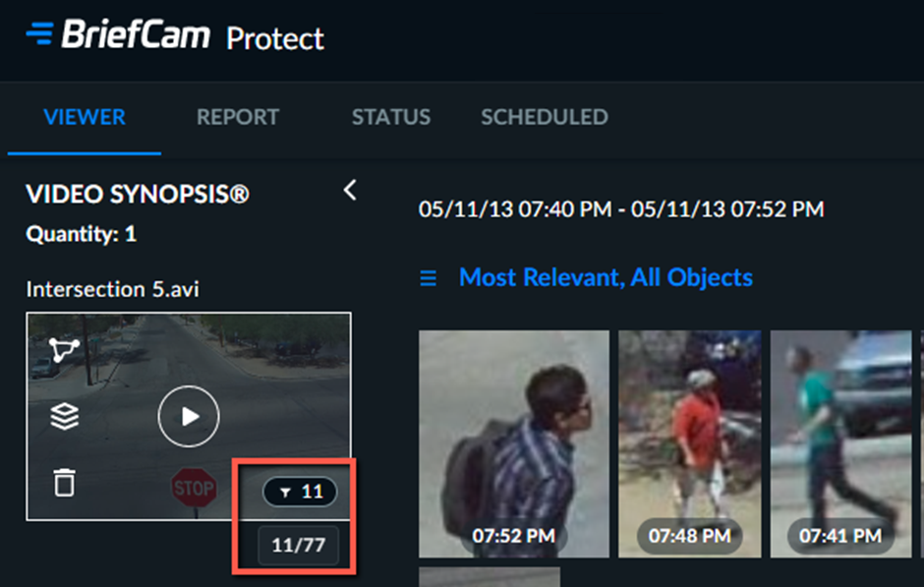Click the Protect product name
This screenshot has width=924, height=587.
pos(275,39)
